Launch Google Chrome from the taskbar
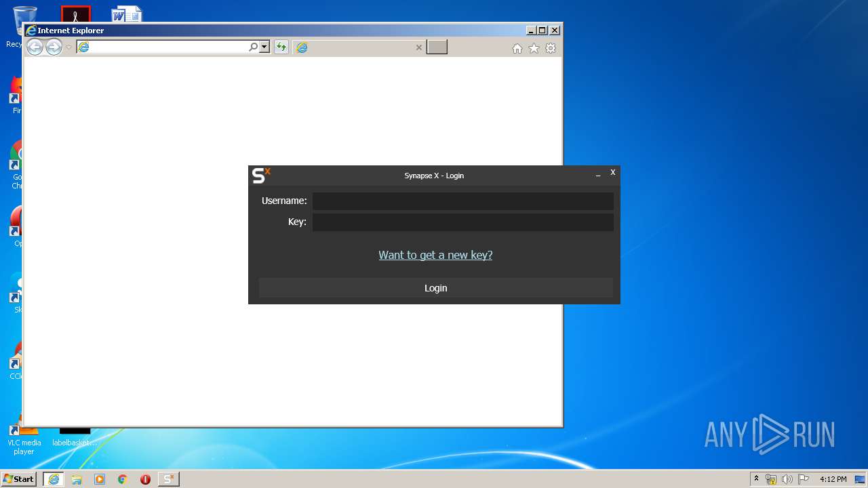Viewport: 868px width, 488px height. coord(123,479)
